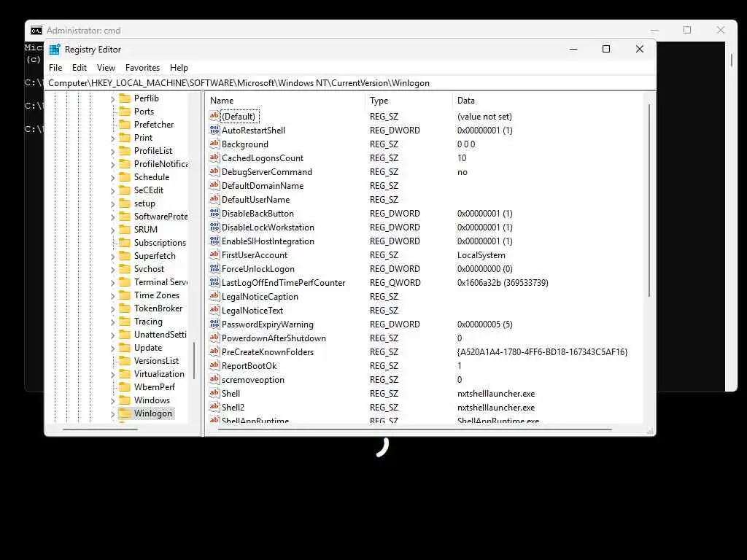
Task: Expand the Windows key
Action: (112, 401)
